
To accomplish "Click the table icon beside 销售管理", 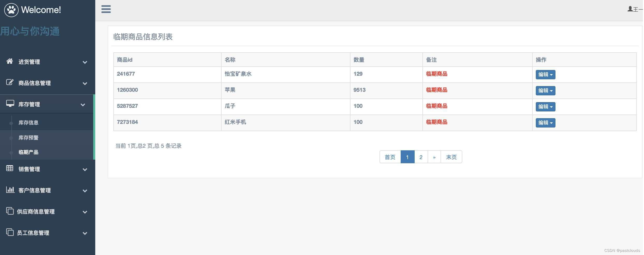I will pyautogui.click(x=10, y=168).
